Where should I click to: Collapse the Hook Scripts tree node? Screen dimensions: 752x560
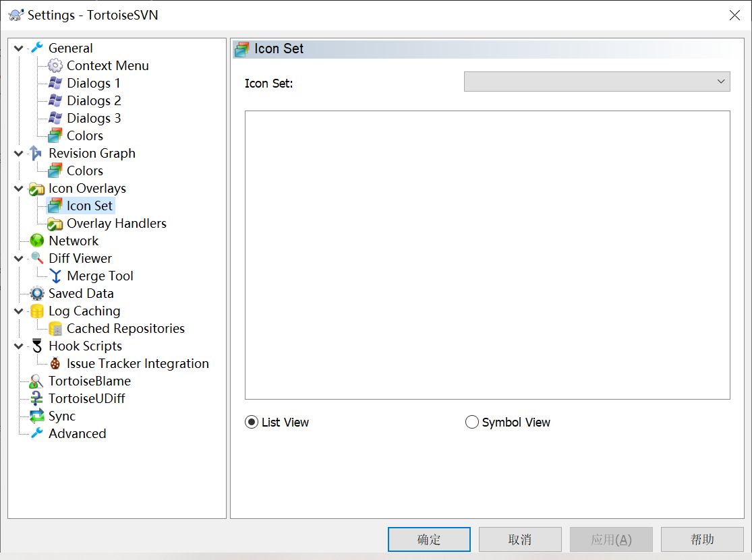click(19, 346)
